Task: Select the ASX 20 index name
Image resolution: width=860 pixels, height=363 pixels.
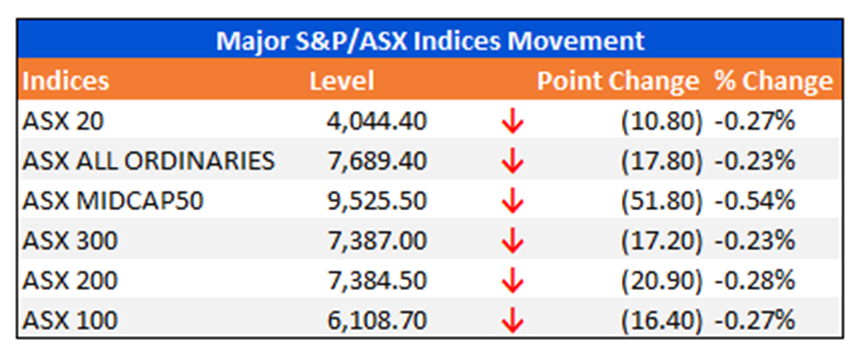Action: point(63,122)
